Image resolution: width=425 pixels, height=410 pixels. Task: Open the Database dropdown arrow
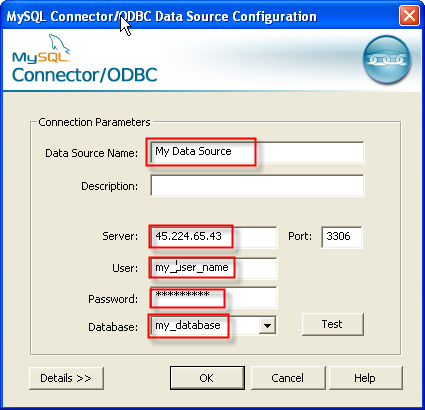pyautogui.click(x=267, y=326)
